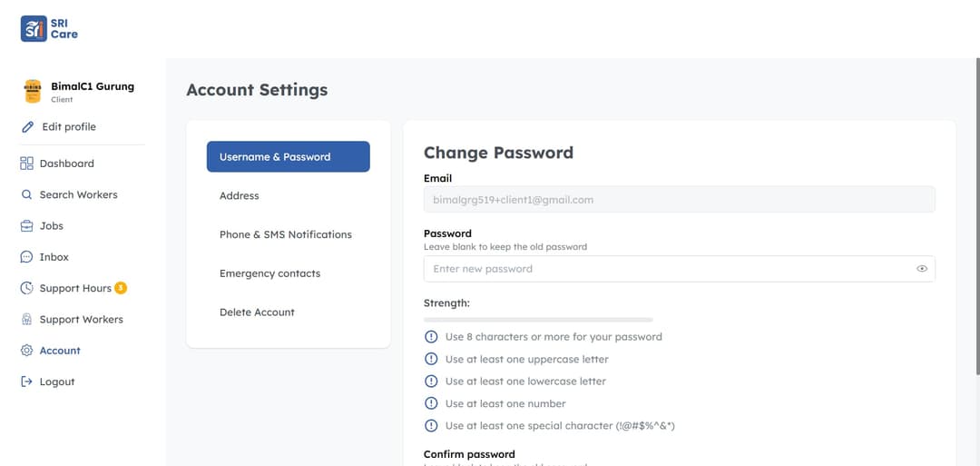The image size is (980, 466).
Task: Toggle password visibility eye icon
Action: [922, 269]
